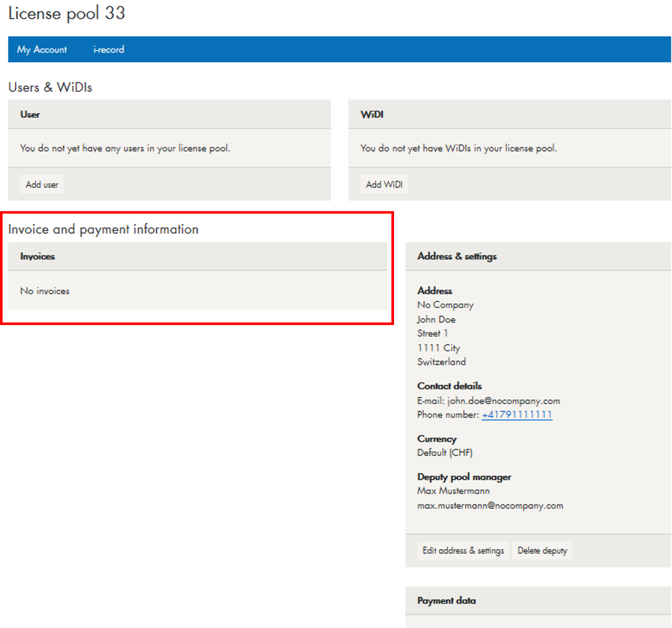The height and width of the screenshot is (628, 672).
Task: Click the Payment data panel header
Action: tap(447, 601)
